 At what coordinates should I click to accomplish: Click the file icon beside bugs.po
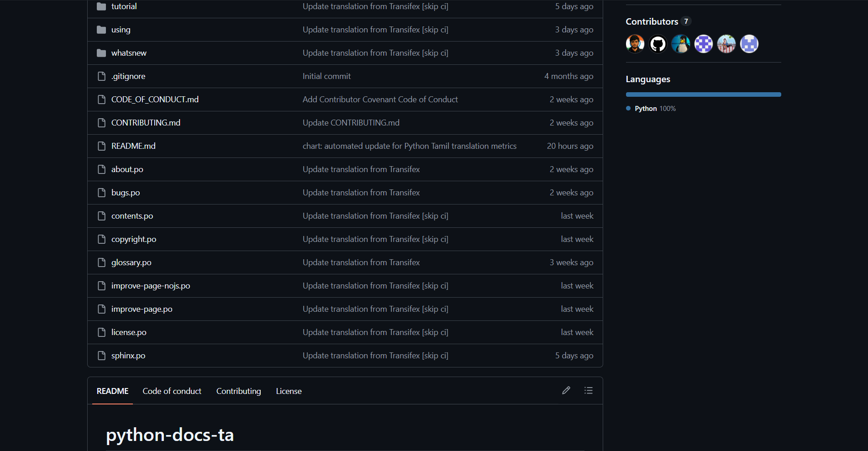coord(101,193)
